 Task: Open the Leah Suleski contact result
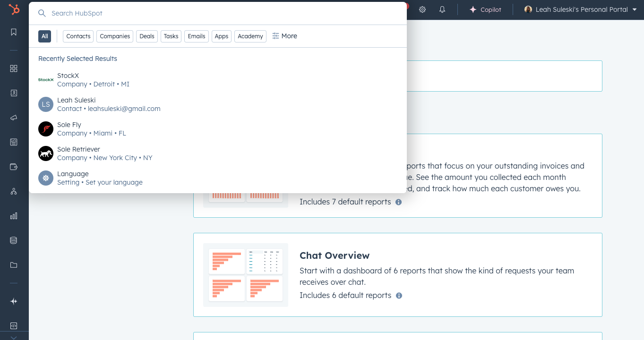pos(218,104)
